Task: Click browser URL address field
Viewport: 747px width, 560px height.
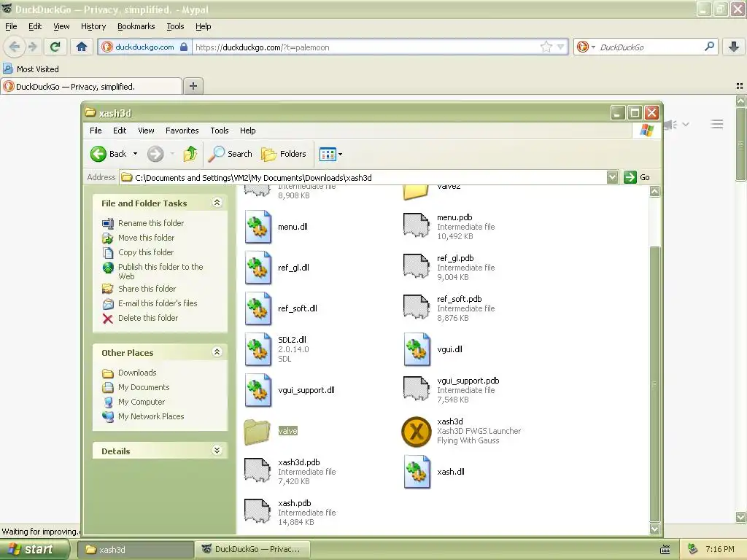Action: tap(367, 47)
